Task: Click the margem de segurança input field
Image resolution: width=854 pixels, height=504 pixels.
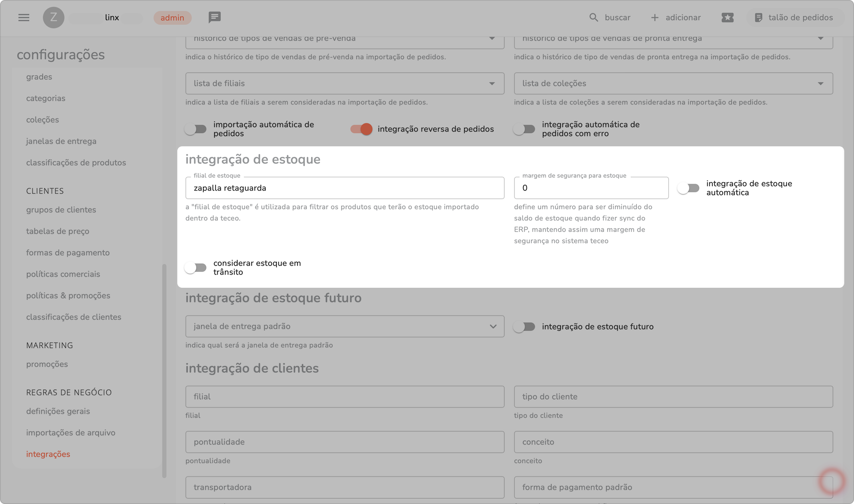Action: (591, 188)
